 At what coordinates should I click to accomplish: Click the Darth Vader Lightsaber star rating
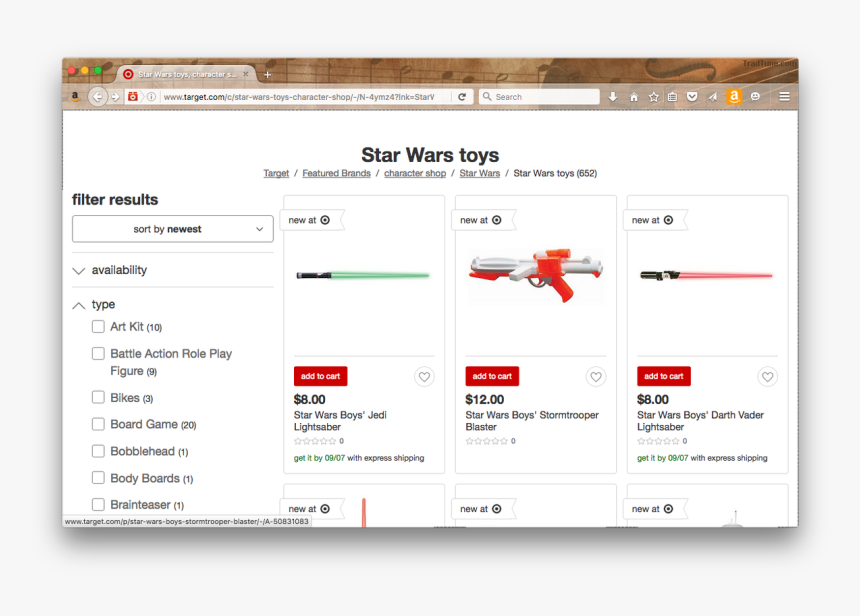[659, 441]
